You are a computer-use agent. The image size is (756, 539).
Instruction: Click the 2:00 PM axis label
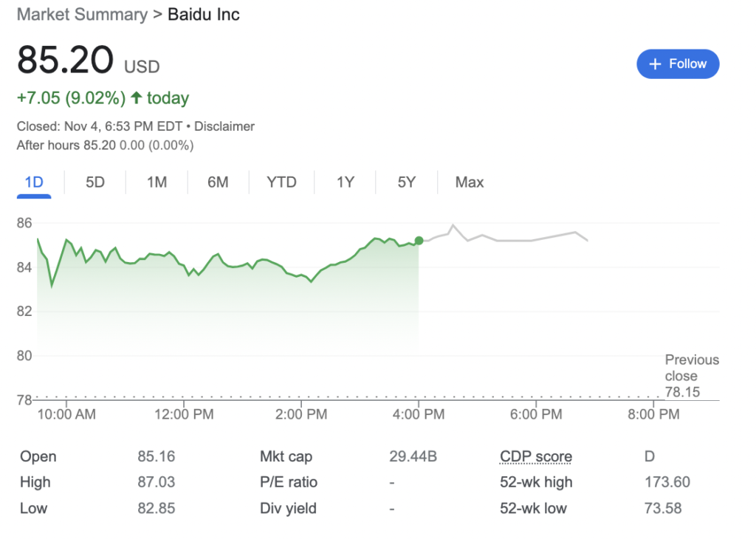(301, 414)
